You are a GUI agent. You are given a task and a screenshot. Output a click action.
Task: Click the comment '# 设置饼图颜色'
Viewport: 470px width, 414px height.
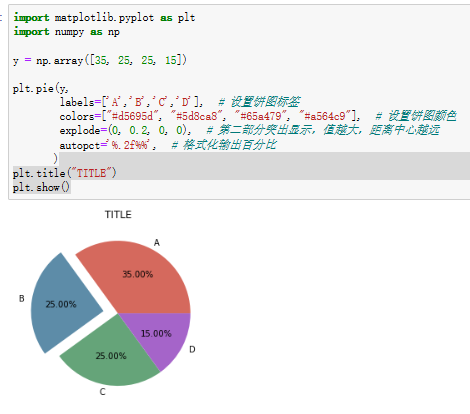[x=416, y=116]
